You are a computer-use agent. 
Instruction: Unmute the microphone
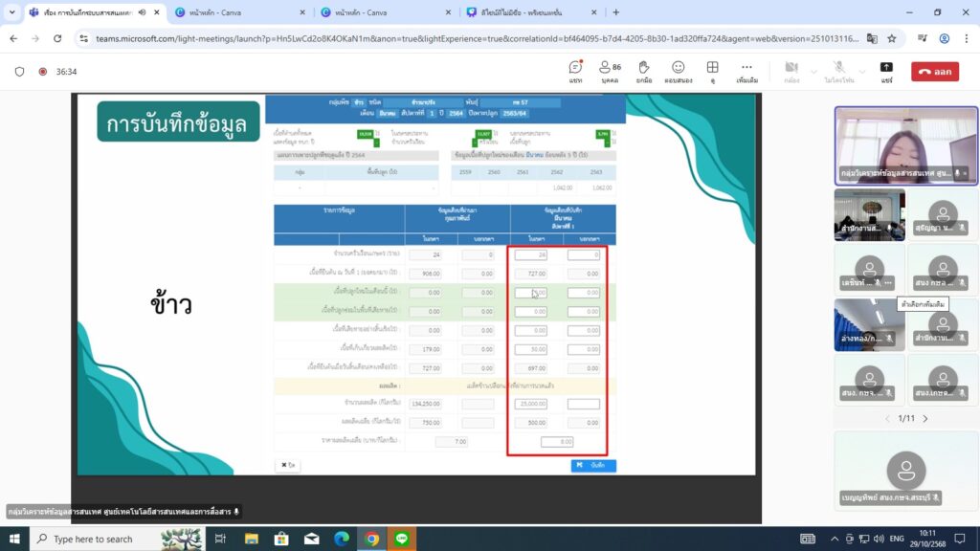(x=838, y=70)
